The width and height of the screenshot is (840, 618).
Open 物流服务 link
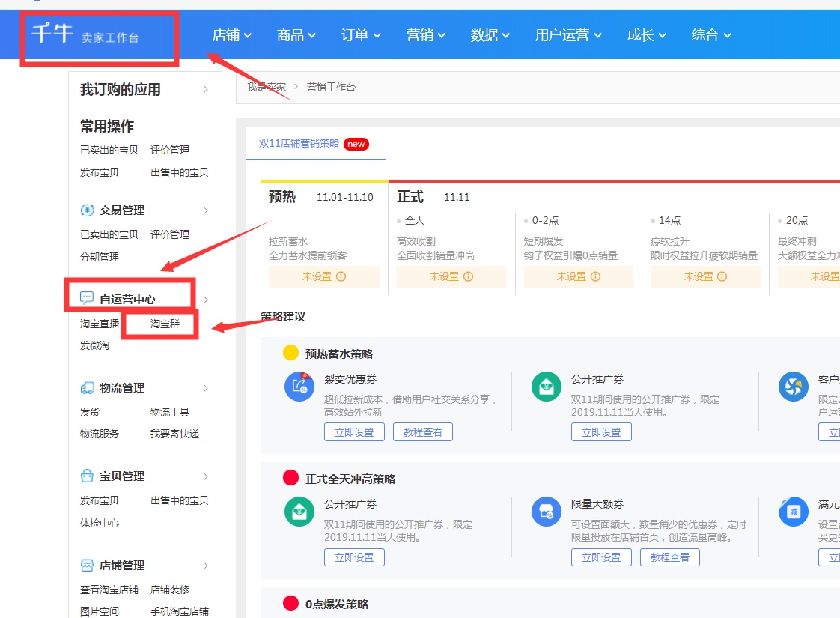(99, 434)
